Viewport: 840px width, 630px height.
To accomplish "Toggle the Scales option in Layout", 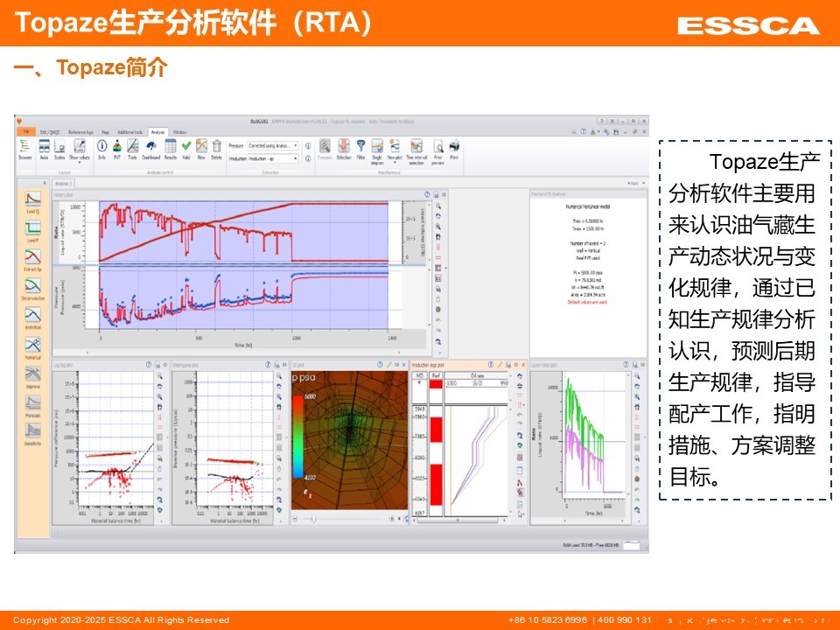I will point(59,148).
